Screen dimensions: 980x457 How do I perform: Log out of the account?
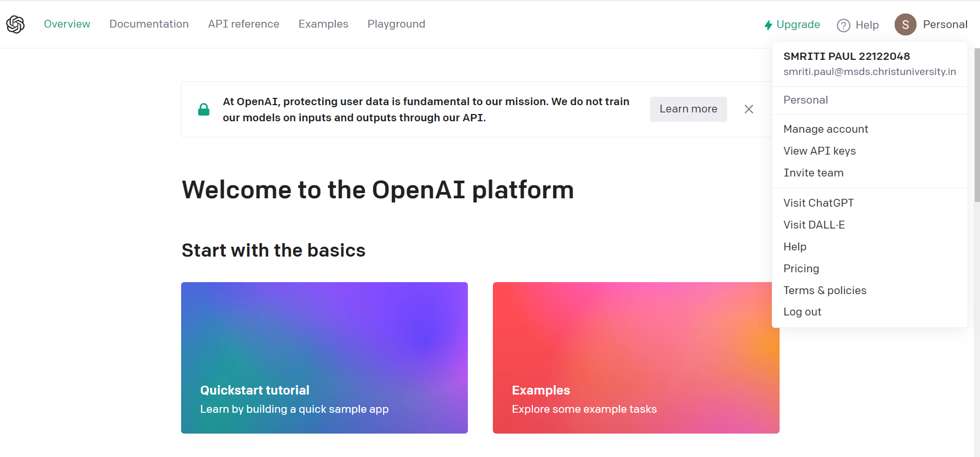(870, 312)
